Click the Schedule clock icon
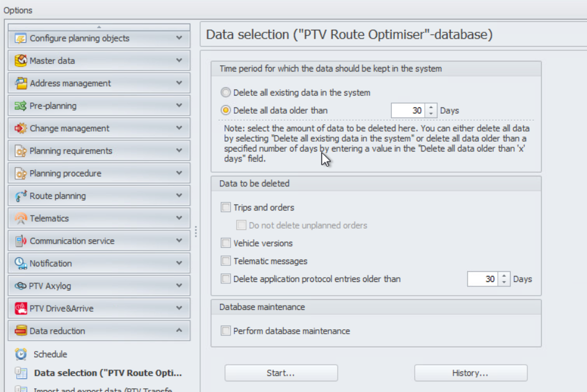587x392 pixels. click(x=21, y=354)
